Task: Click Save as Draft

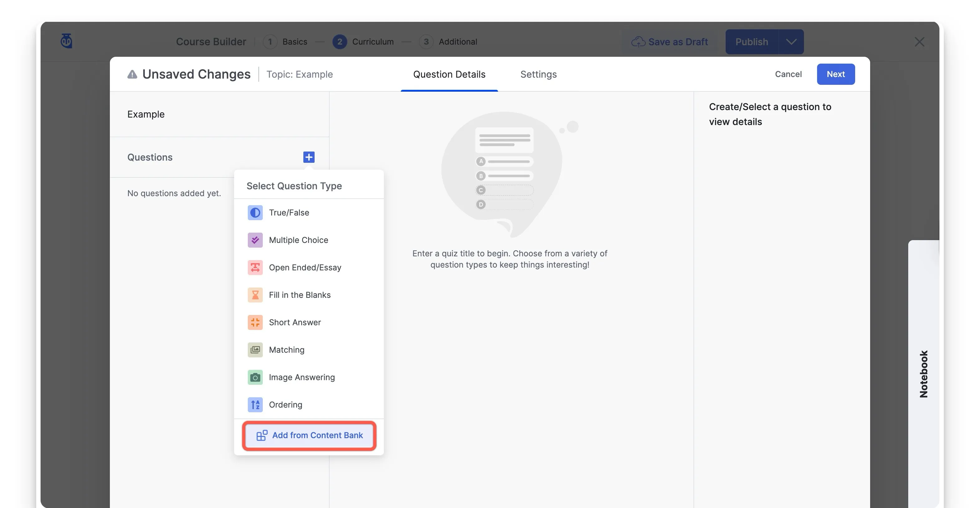Action: (669, 42)
